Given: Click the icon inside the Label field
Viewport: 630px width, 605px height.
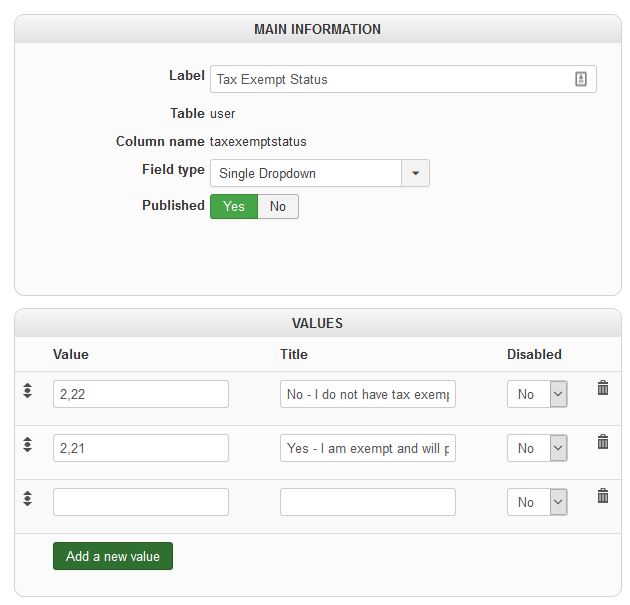Looking at the screenshot, I should [x=581, y=79].
